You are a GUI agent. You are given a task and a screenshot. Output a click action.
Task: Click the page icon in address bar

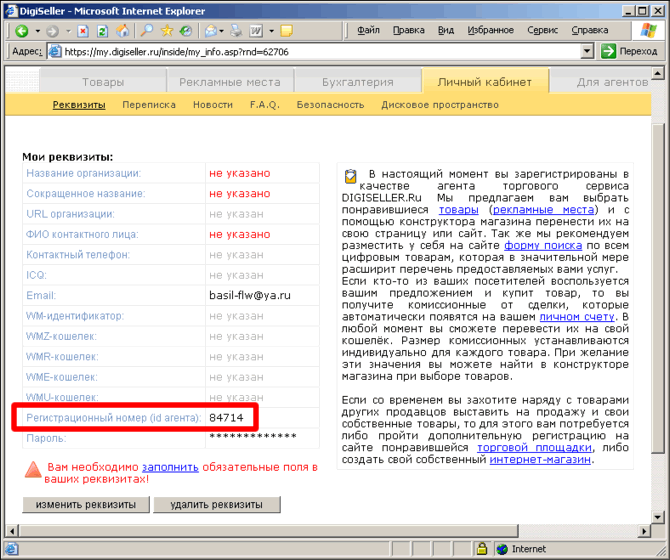point(55,52)
